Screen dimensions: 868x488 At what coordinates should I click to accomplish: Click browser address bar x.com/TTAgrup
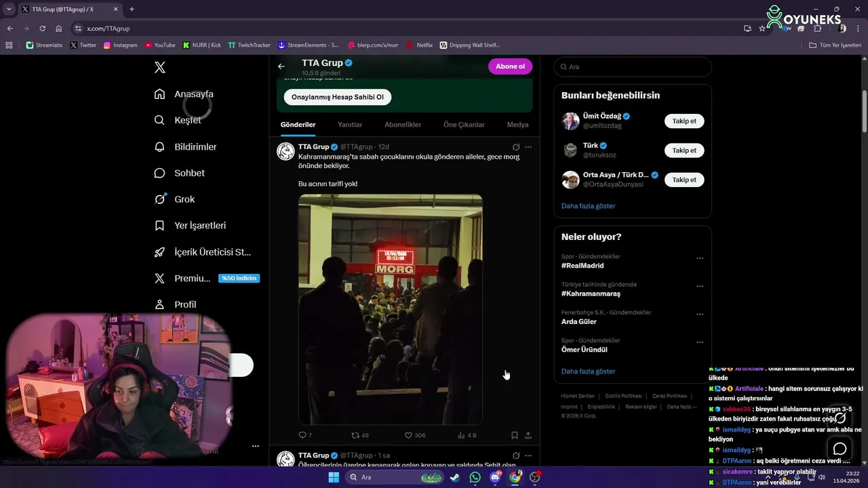[407, 28]
